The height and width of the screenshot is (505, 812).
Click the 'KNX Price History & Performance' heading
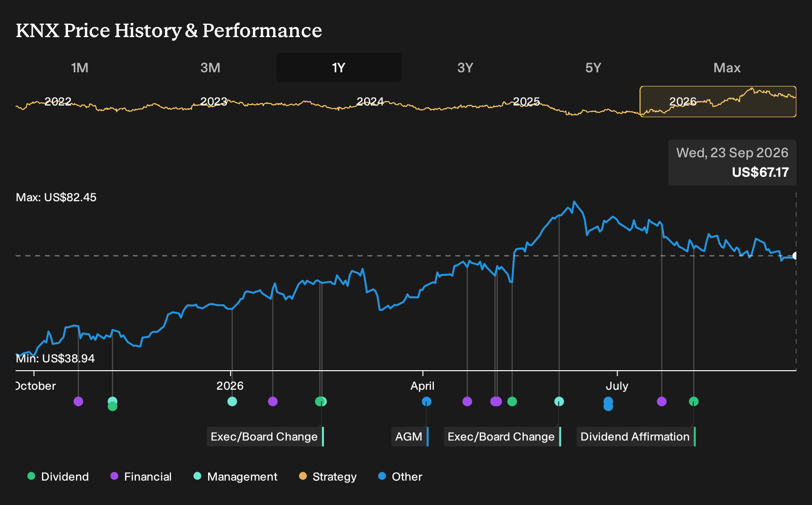point(169,30)
